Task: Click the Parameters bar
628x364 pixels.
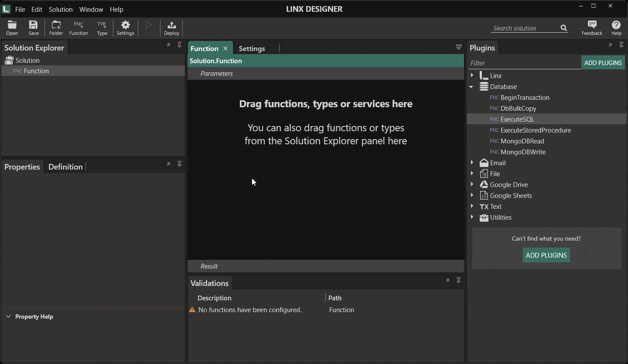Action: [326, 74]
